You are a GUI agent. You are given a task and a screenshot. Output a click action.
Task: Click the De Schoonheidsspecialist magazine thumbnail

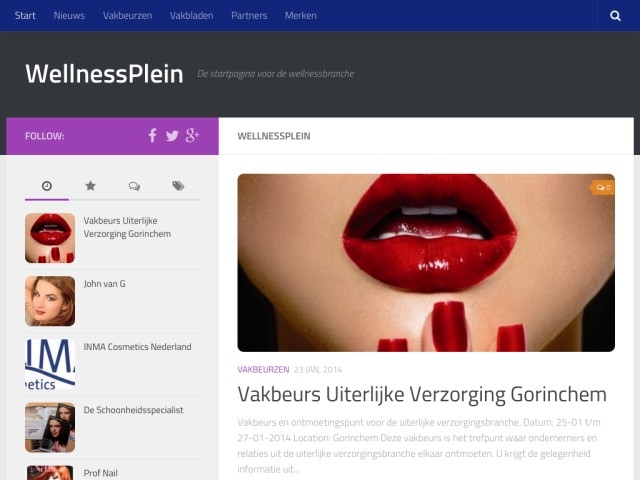pos(50,427)
